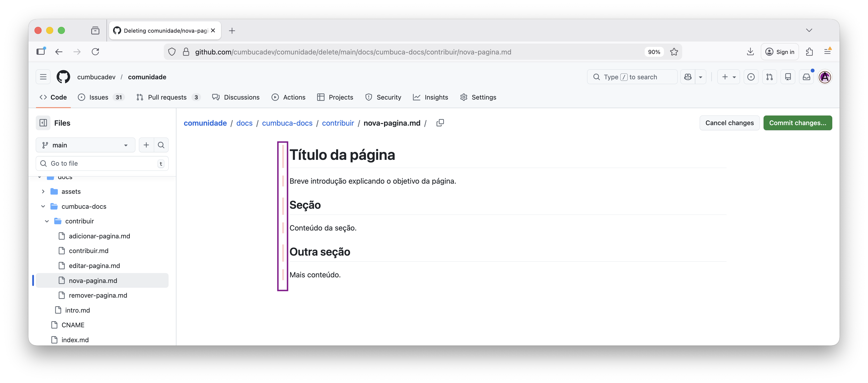Close the Deleting comunidade tab

click(213, 30)
